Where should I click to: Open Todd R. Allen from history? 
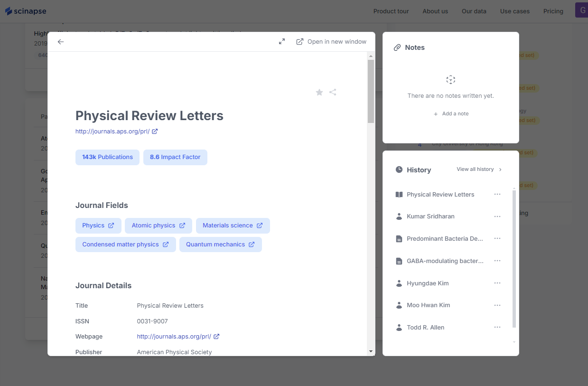[426, 328]
